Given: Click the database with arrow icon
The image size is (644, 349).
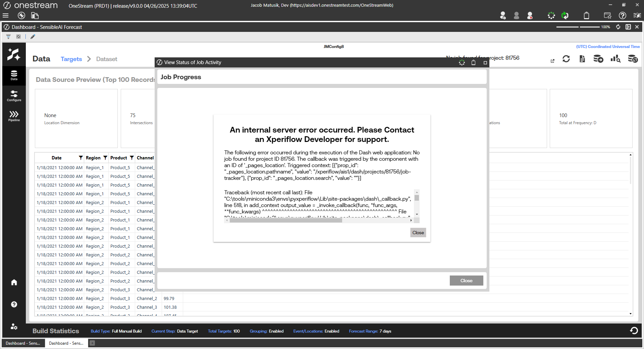Looking at the screenshot, I should [x=598, y=59].
